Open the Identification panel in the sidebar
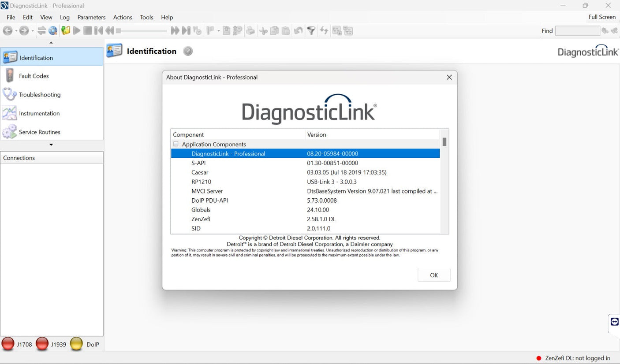The width and height of the screenshot is (620, 364). (36, 57)
